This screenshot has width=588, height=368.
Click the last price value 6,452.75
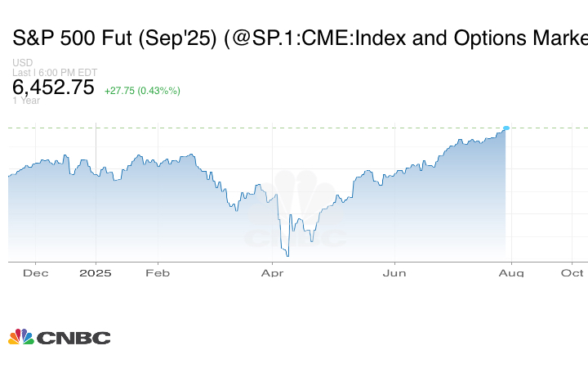point(54,88)
